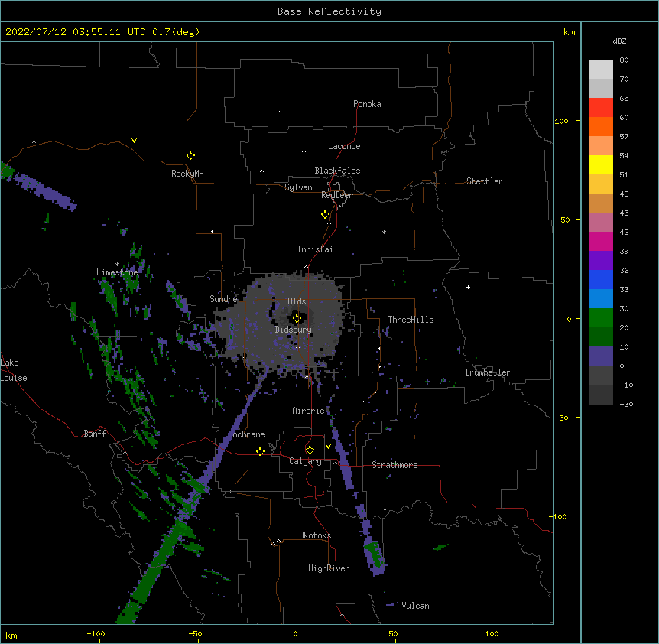Pick the yellow 51-54 dBZ legend swatch
The image size is (659, 644).
coord(601,164)
